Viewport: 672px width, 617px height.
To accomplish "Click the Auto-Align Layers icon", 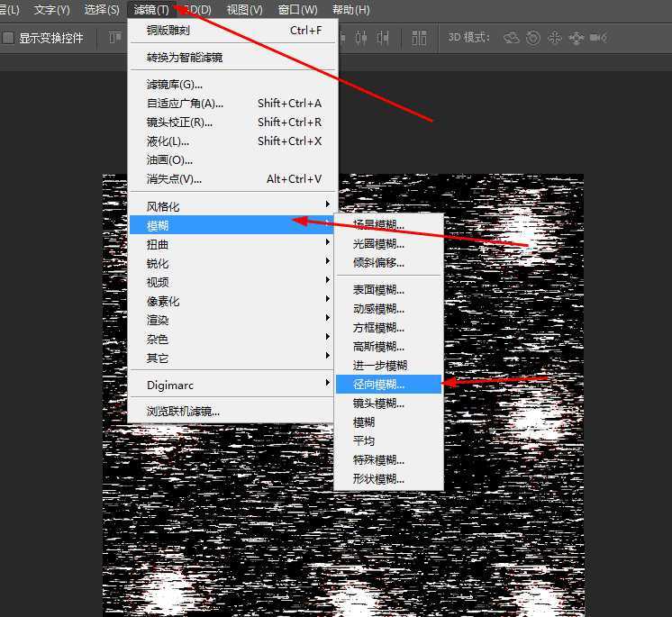I will [x=419, y=38].
